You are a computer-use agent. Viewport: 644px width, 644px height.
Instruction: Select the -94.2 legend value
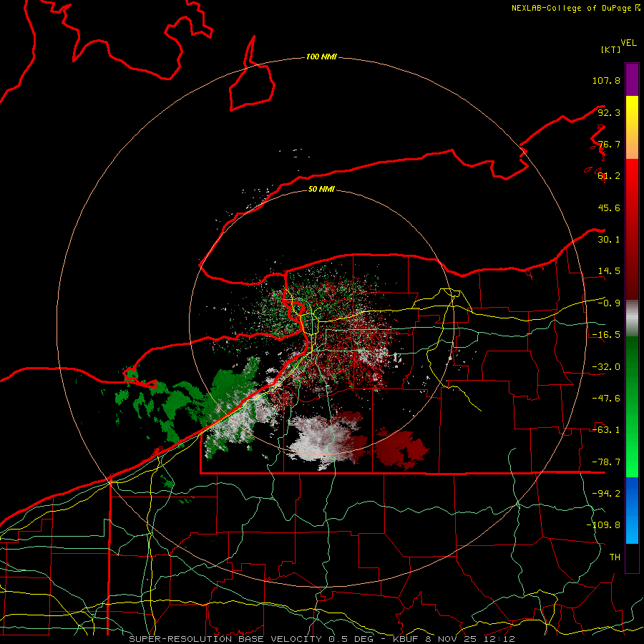pos(606,494)
